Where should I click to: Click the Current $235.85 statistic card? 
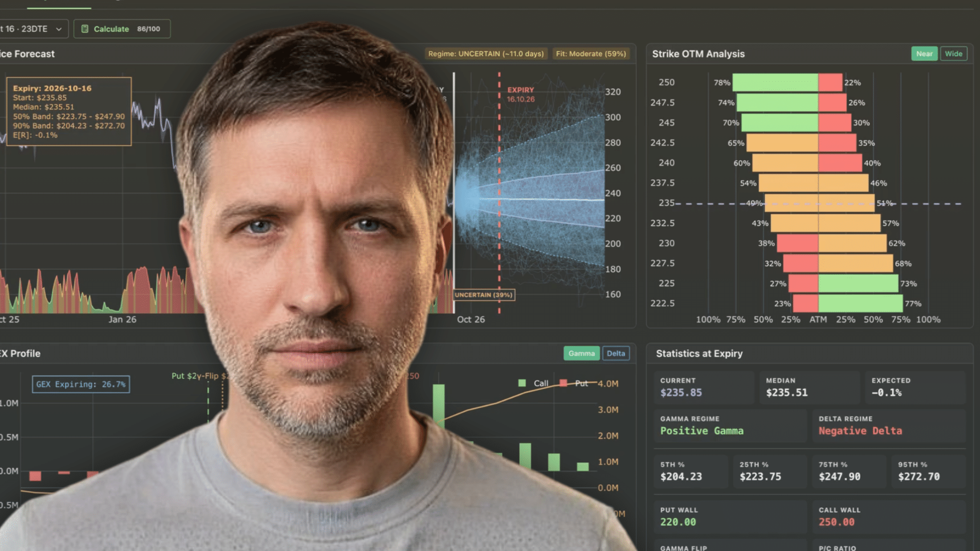tap(704, 387)
